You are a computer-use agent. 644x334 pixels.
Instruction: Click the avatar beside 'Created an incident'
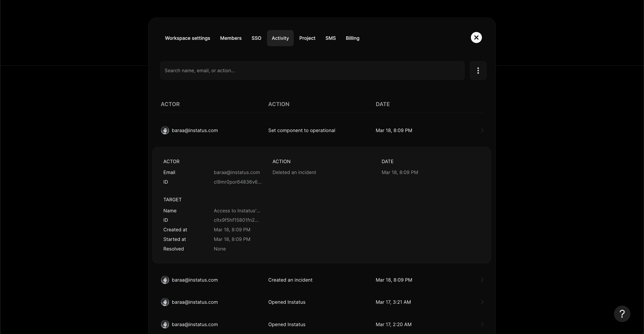[165, 280]
